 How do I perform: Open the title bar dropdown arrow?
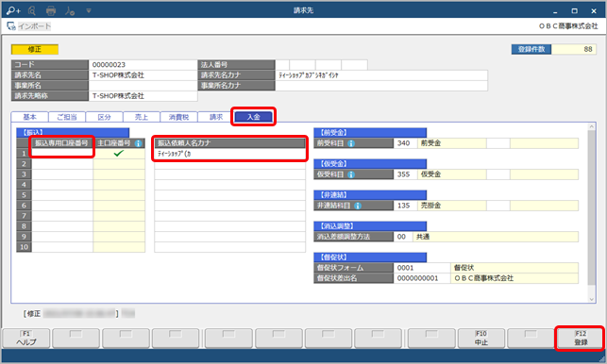[89, 10]
